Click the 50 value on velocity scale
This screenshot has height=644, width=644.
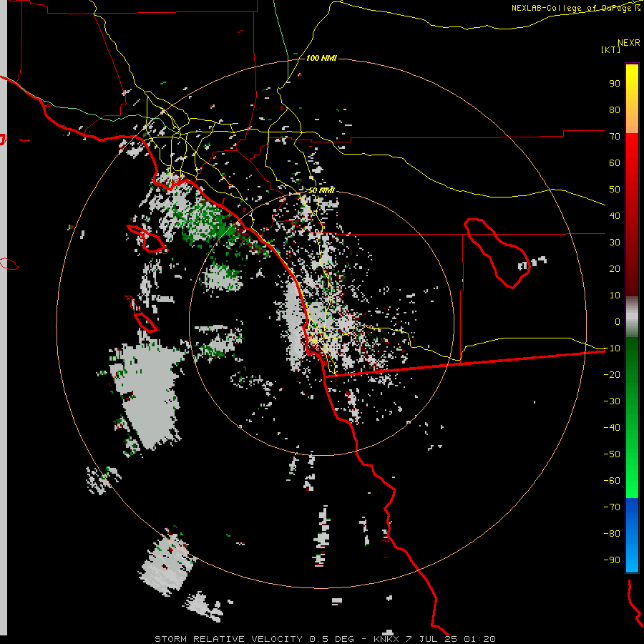tap(615, 190)
